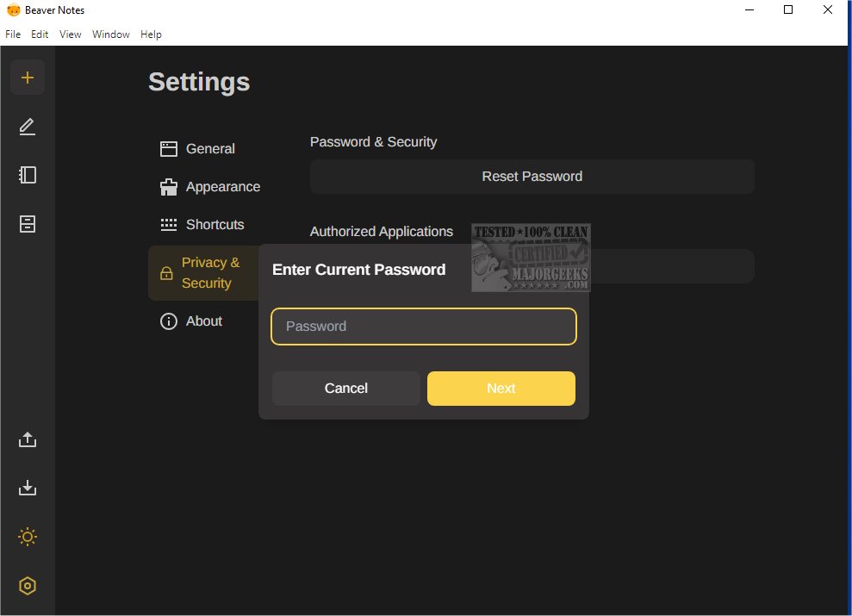Open the Help menu
Viewport: 852px width, 616px height.
[151, 34]
